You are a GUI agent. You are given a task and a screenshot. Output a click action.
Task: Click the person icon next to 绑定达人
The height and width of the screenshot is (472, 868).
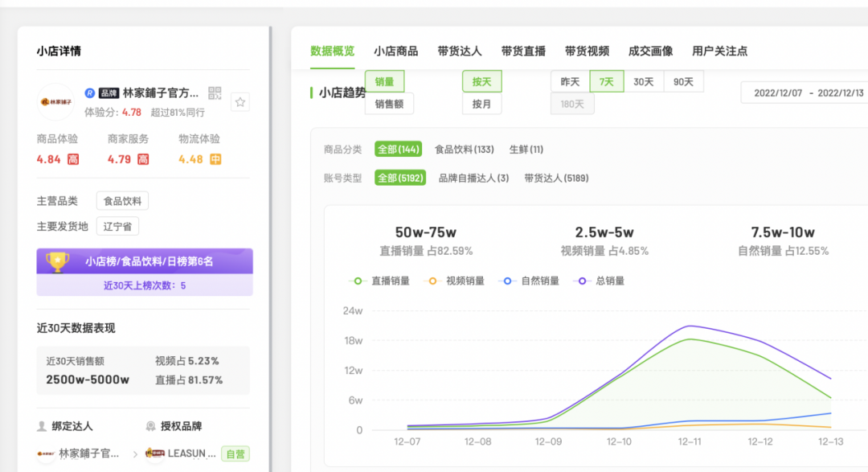pyautogui.click(x=43, y=426)
